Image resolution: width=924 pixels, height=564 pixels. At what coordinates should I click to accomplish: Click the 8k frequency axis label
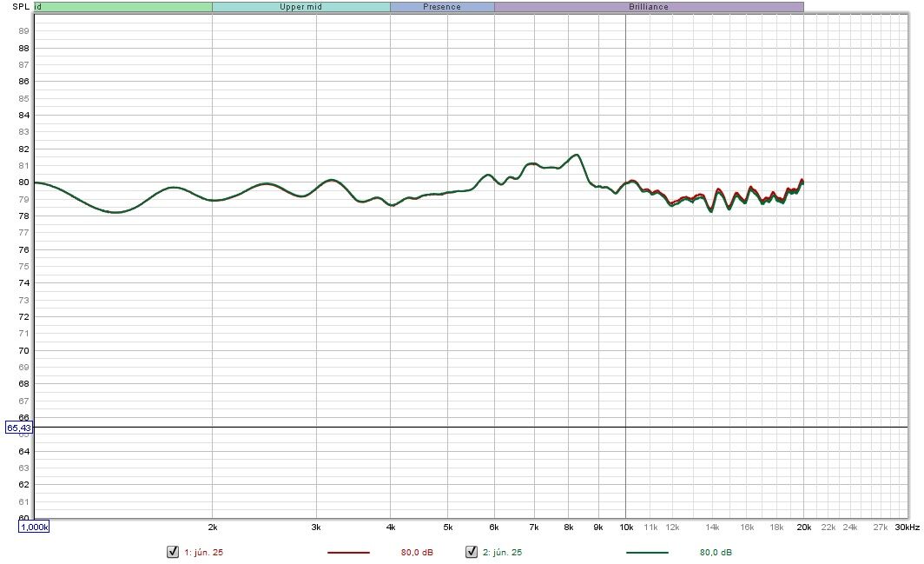[x=569, y=528]
